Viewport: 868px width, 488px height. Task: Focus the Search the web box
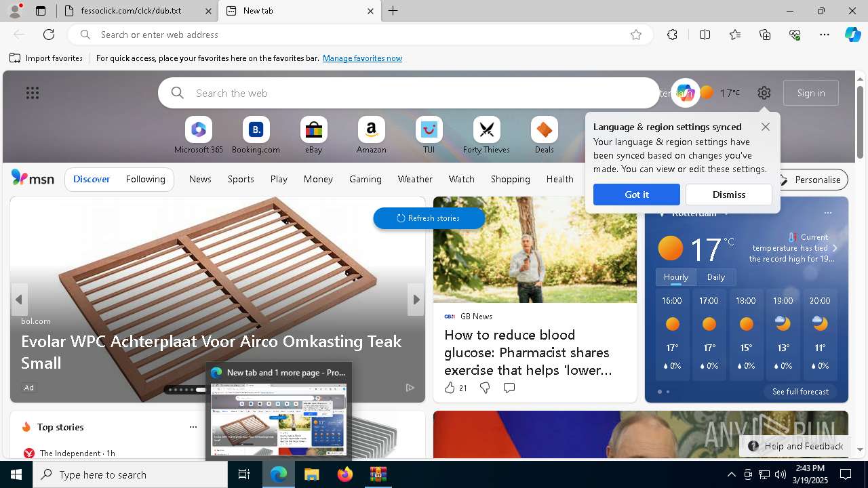tap(409, 93)
